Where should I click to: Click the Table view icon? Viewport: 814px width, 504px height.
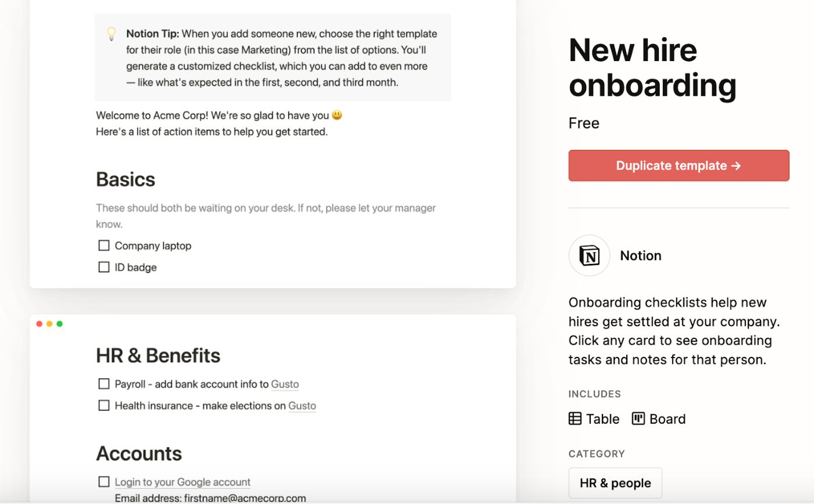coord(575,419)
